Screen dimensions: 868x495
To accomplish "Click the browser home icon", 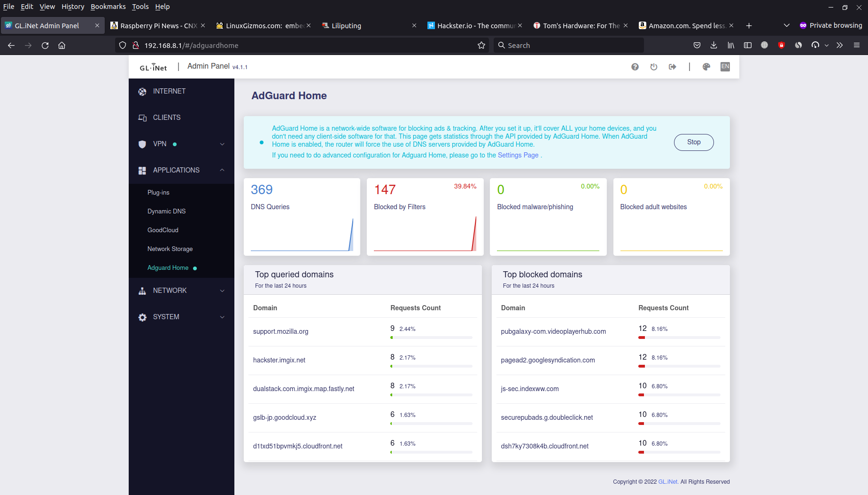I will (62, 46).
